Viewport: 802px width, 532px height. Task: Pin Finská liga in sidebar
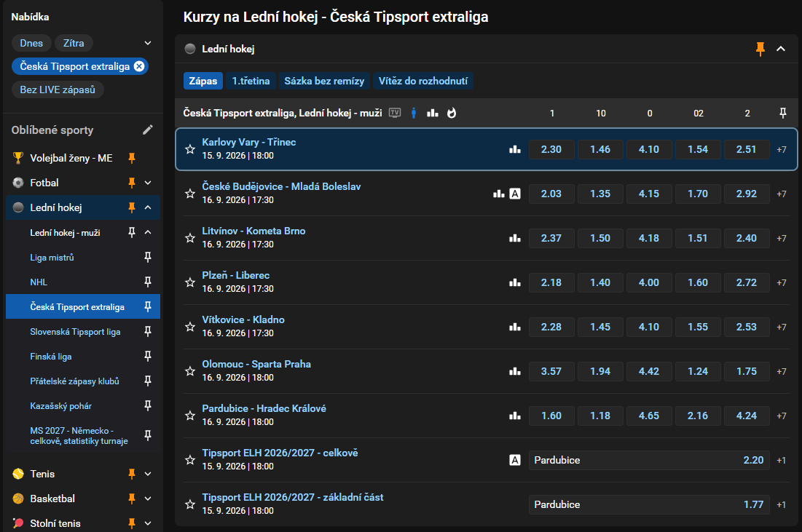(x=148, y=356)
